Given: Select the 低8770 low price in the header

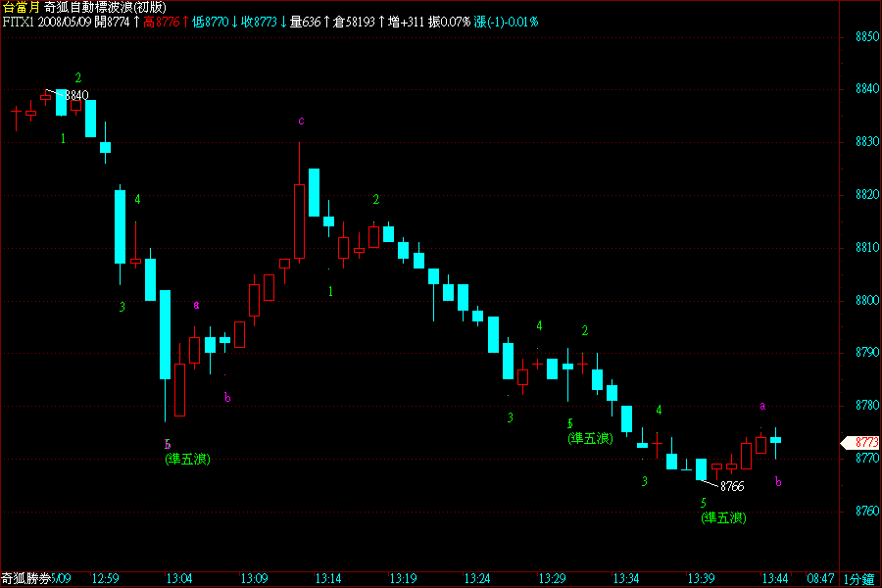Looking at the screenshot, I should click(211, 22).
